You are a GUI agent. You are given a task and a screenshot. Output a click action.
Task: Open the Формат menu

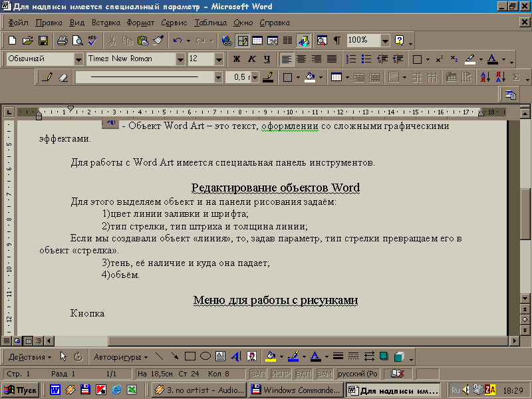[x=140, y=23]
